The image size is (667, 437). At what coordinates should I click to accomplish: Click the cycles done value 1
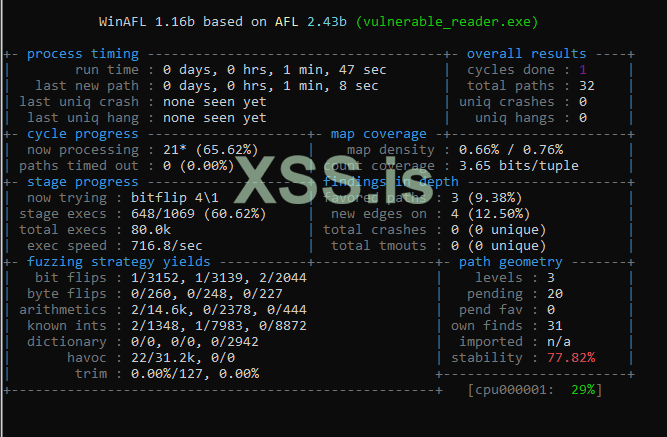coord(583,70)
